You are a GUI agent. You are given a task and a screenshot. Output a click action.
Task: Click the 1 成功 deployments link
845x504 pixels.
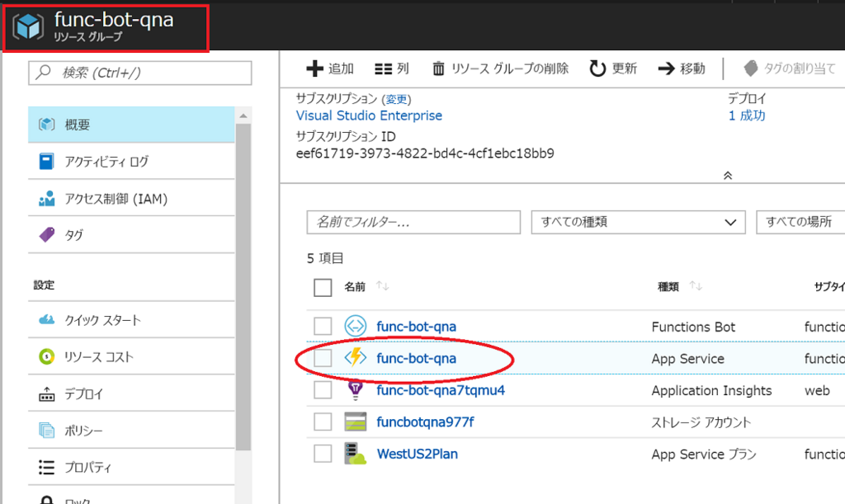pos(747,115)
